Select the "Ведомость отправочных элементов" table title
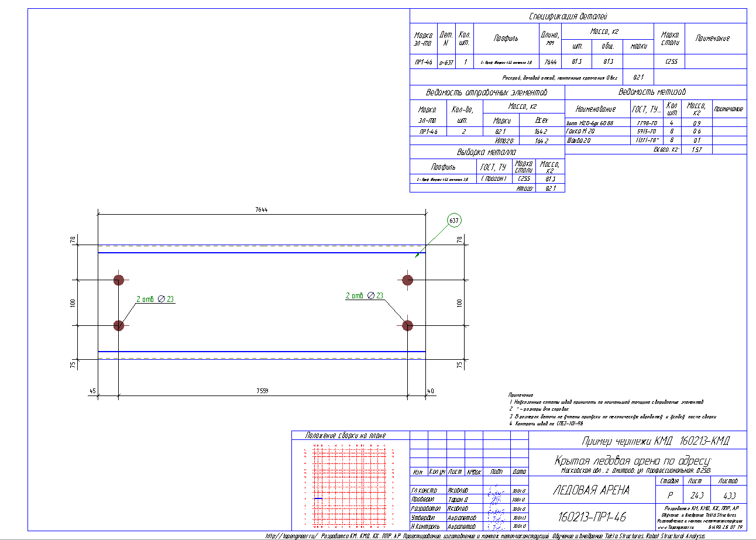 pos(487,92)
